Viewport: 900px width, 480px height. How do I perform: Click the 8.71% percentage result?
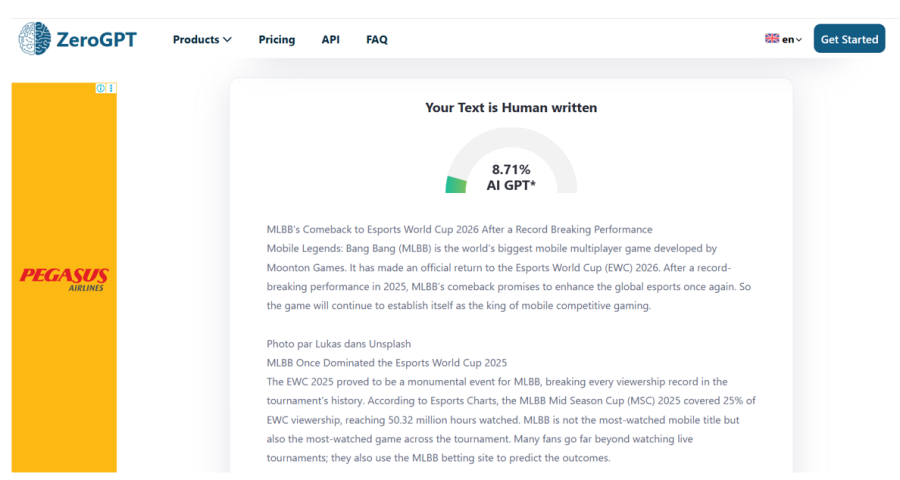(x=511, y=170)
